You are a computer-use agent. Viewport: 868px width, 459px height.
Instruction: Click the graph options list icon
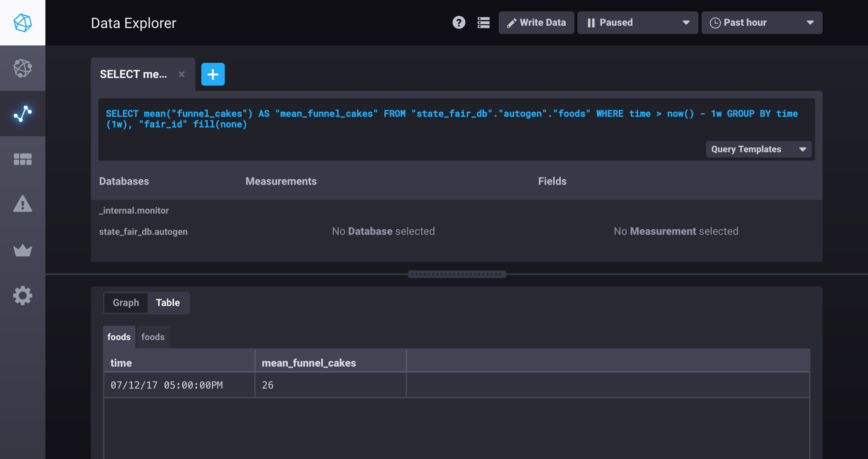tap(484, 23)
